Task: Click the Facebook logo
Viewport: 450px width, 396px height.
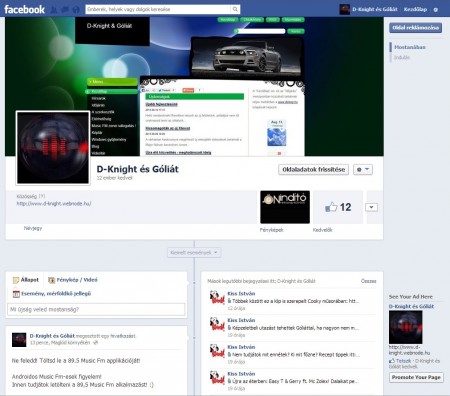Action: point(24,9)
